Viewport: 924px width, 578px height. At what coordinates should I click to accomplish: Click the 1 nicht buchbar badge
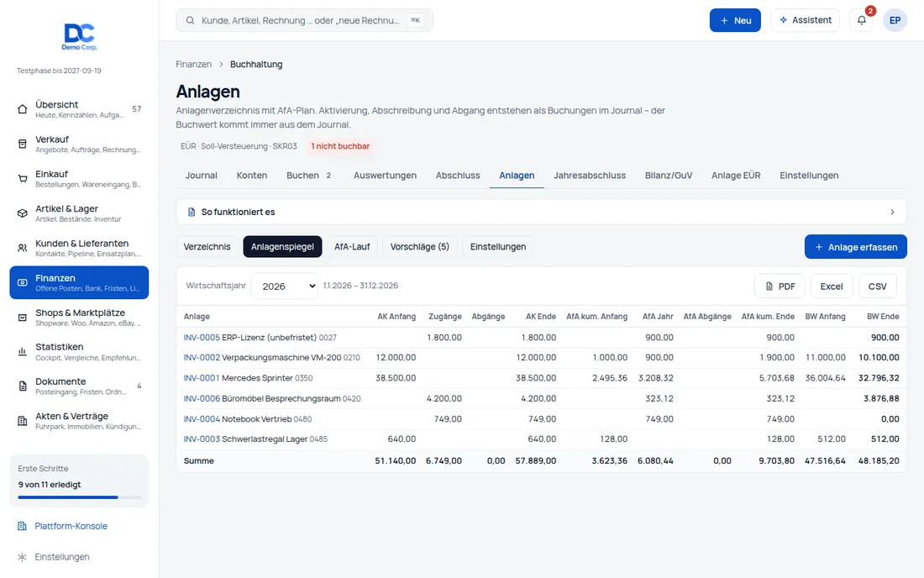click(340, 146)
